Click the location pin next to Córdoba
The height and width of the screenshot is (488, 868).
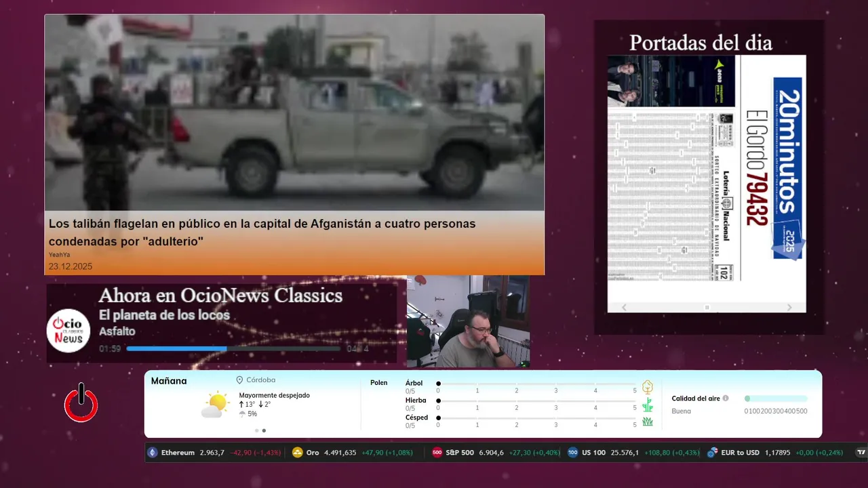click(x=239, y=380)
